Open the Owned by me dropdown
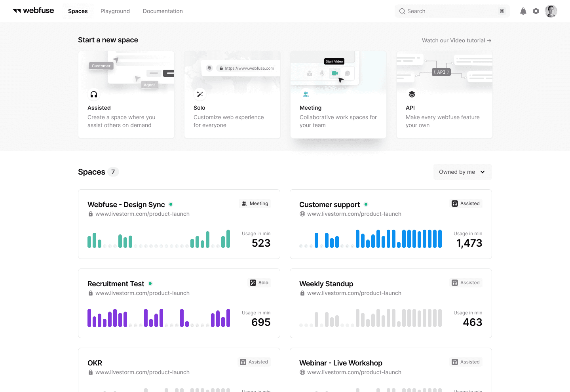This screenshot has height=392, width=570. pyautogui.click(x=463, y=172)
